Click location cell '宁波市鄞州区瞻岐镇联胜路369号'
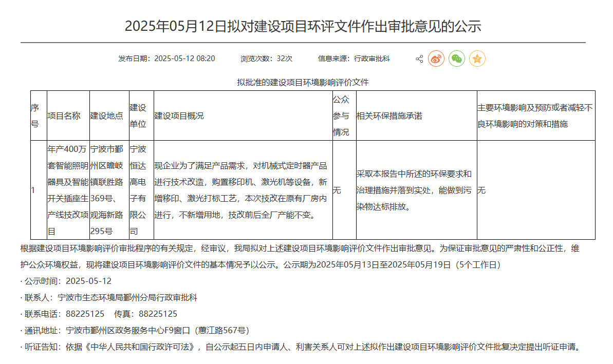Screen dimensions: 613x364 (x=109, y=190)
